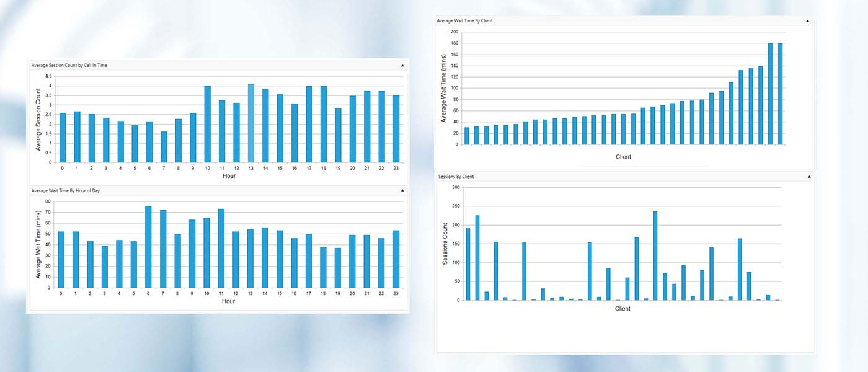
Task: Click the last bar in Wait Time By Client chart
Action: coord(780,94)
